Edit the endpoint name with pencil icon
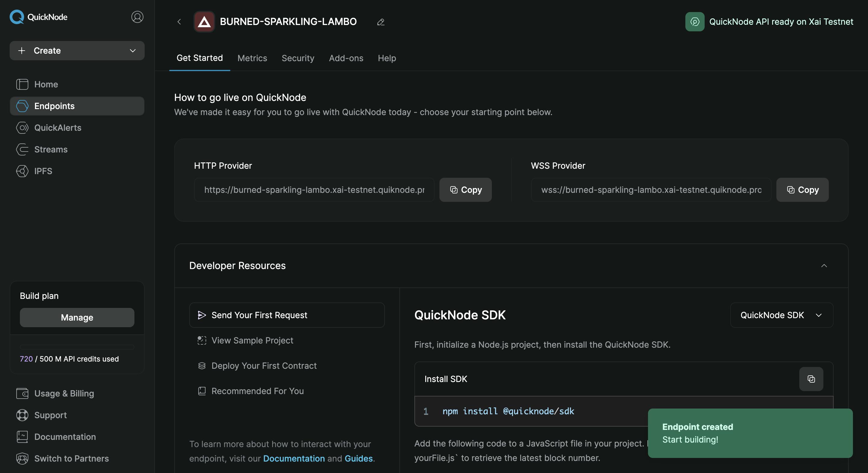868x473 pixels. (381, 22)
